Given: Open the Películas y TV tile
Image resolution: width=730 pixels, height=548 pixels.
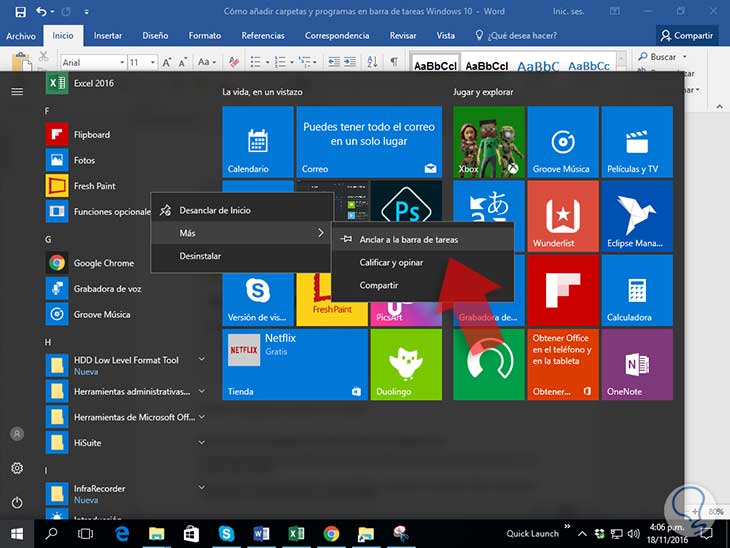Looking at the screenshot, I should tap(637, 142).
